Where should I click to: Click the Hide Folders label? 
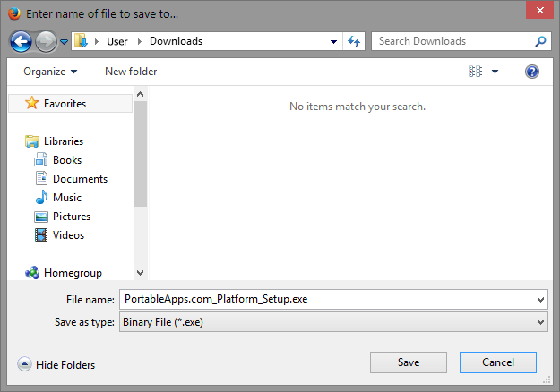tap(65, 365)
